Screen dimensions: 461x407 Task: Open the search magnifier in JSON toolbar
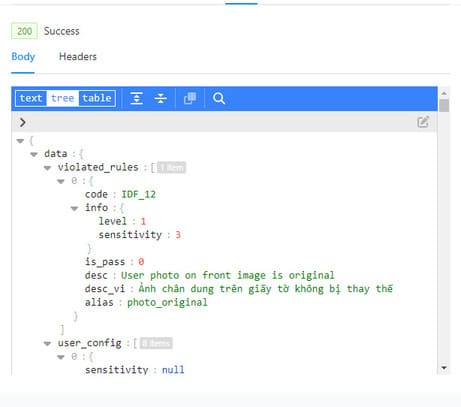(x=219, y=98)
